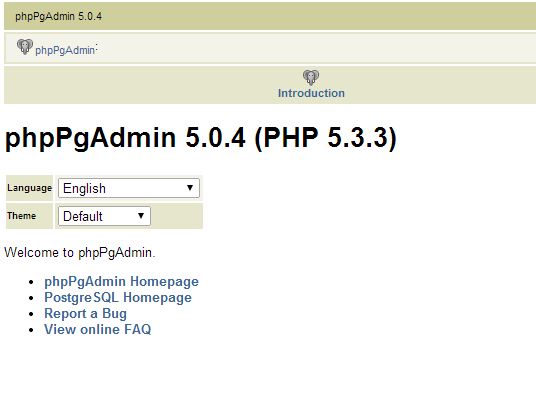The height and width of the screenshot is (401, 536).
Task: Click the 'Welcome to phpPgAdmin.' text
Action: 80,253
